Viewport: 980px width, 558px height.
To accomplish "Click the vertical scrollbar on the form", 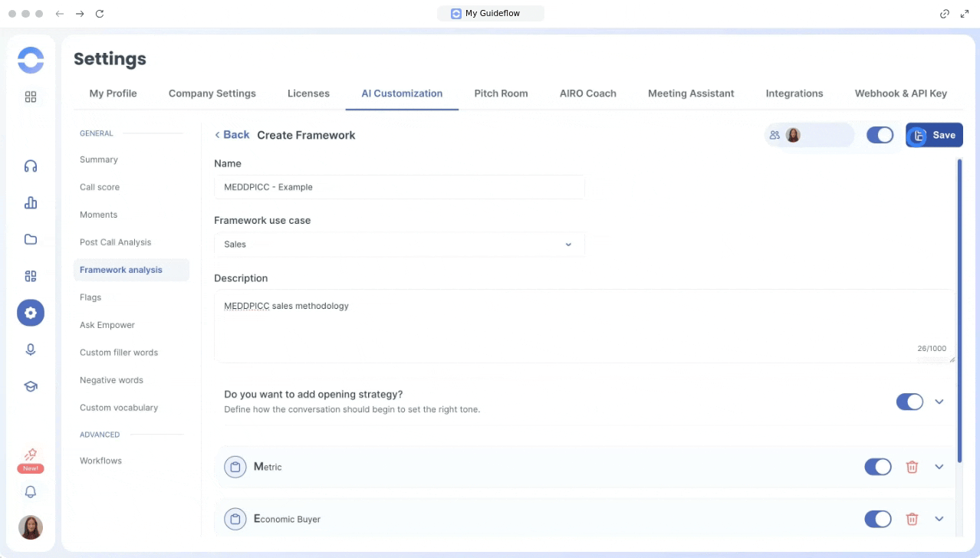I will pyautogui.click(x=959, y=307).
